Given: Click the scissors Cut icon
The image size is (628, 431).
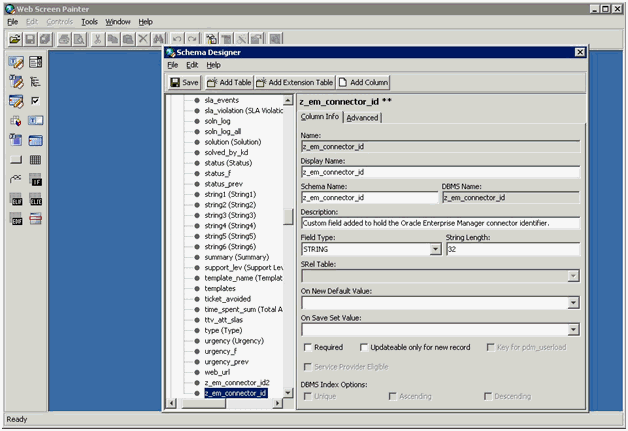Looking at the screenshot, I should [97, 39].
